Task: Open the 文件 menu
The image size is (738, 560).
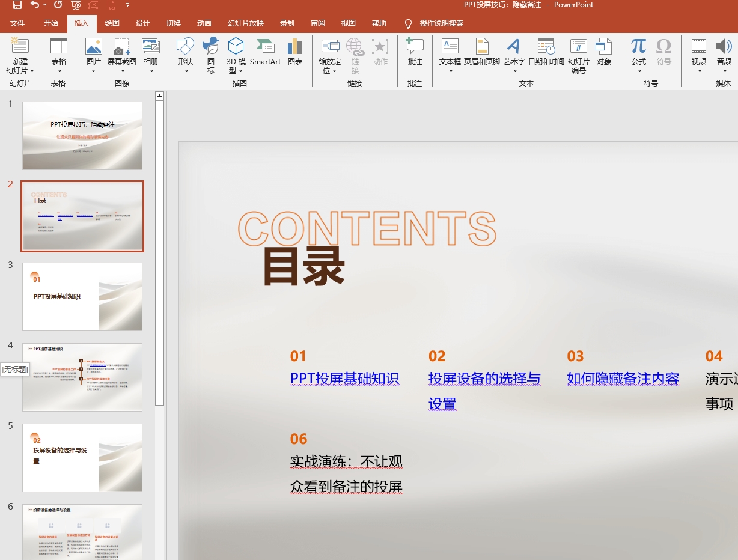Action: 17,23
